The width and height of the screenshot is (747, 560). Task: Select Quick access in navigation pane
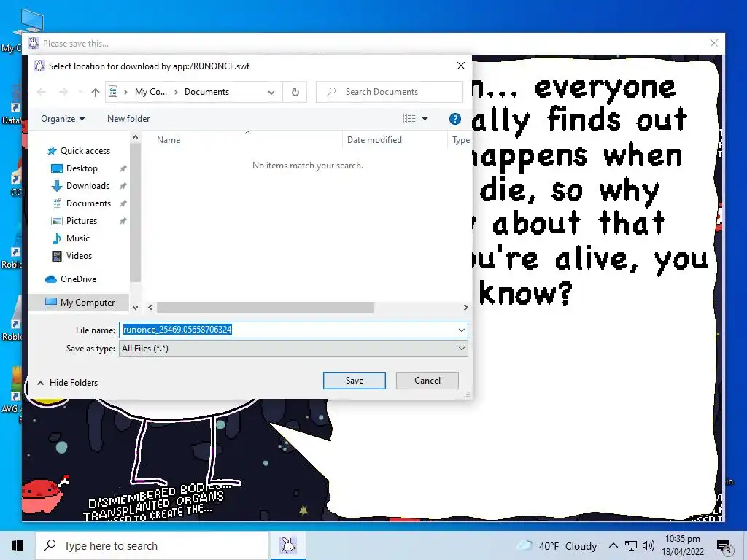85,151
